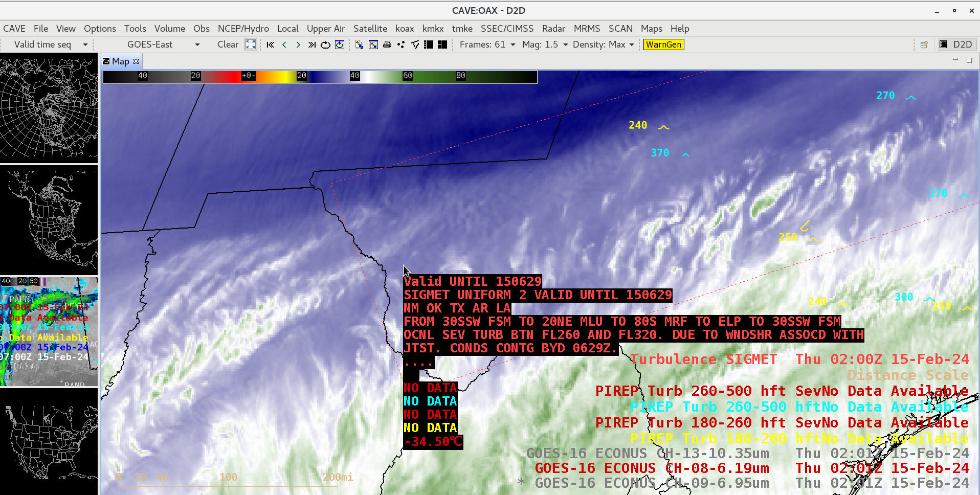Toggle red PIREP Turb 180-260 legend

tap(782, 423)
